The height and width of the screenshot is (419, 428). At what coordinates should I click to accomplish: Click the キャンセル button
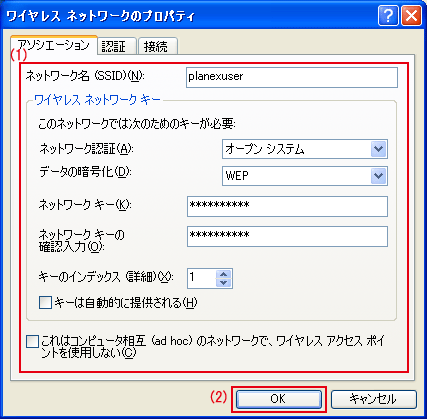pos(373,399)
